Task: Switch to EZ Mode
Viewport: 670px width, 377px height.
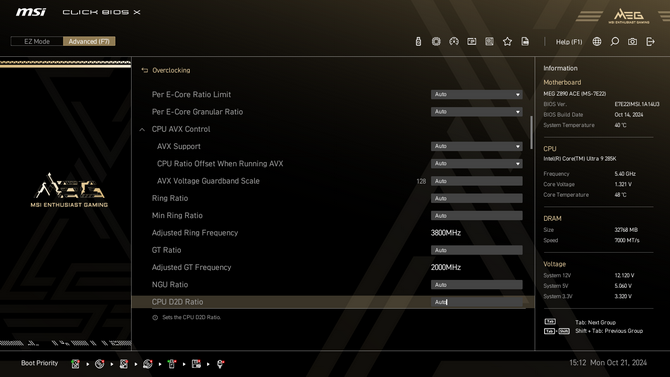Action: (x=37, y=41)
